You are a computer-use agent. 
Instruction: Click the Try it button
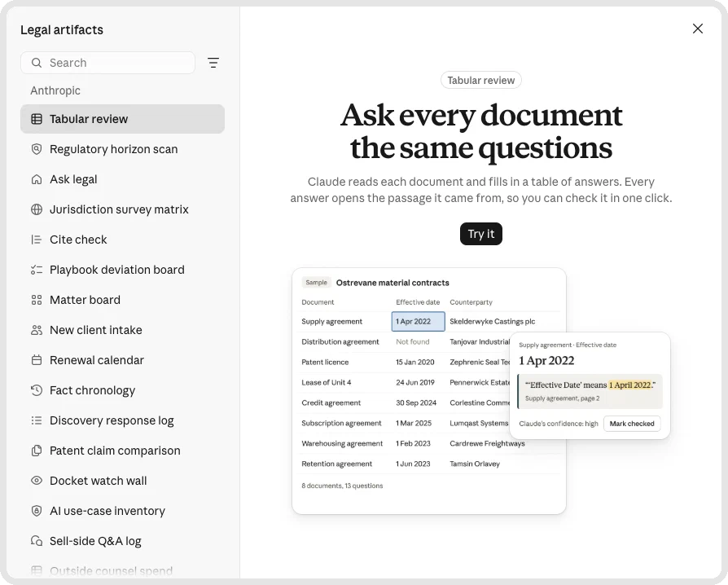tap(481, 234)
